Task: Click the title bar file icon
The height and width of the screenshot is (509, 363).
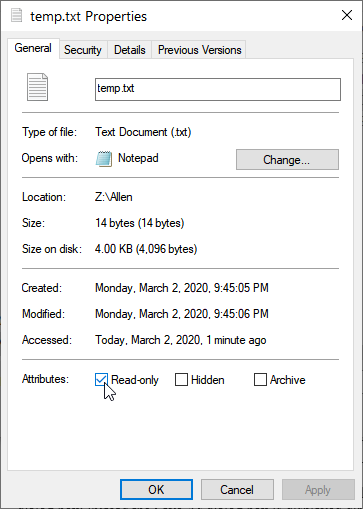Action: 16,15
